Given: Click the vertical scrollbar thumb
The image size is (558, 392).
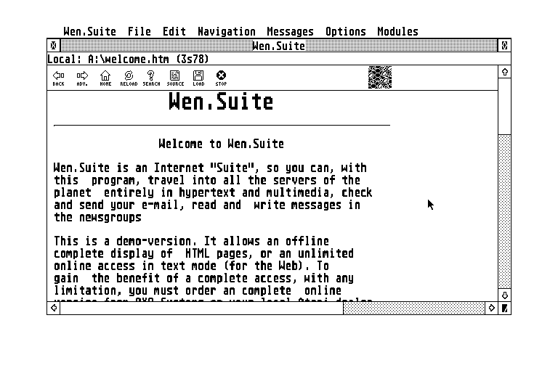Looking at the screenshot, I should point(505,107).
